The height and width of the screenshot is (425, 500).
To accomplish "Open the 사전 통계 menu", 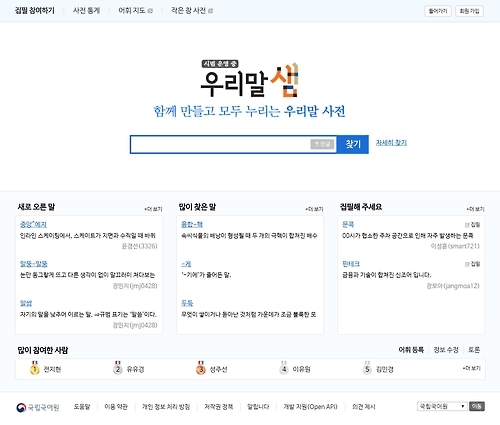I will tap(86, 11).
